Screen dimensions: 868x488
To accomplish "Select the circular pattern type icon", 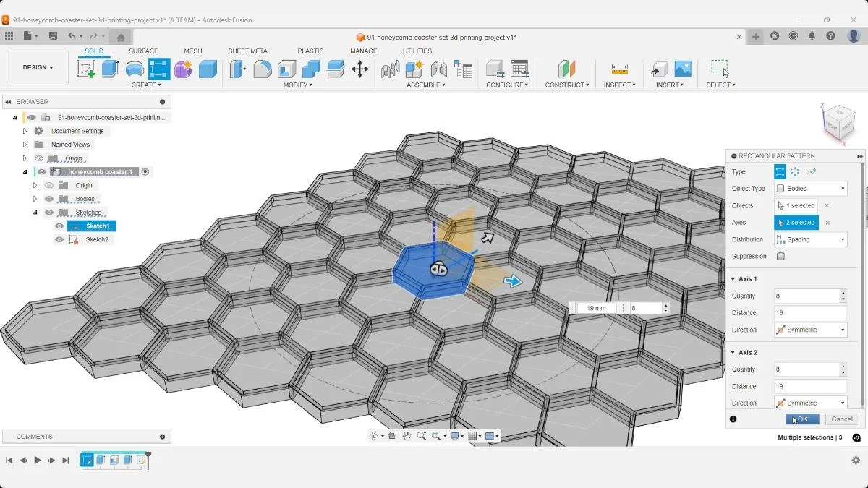I will 795,172.
